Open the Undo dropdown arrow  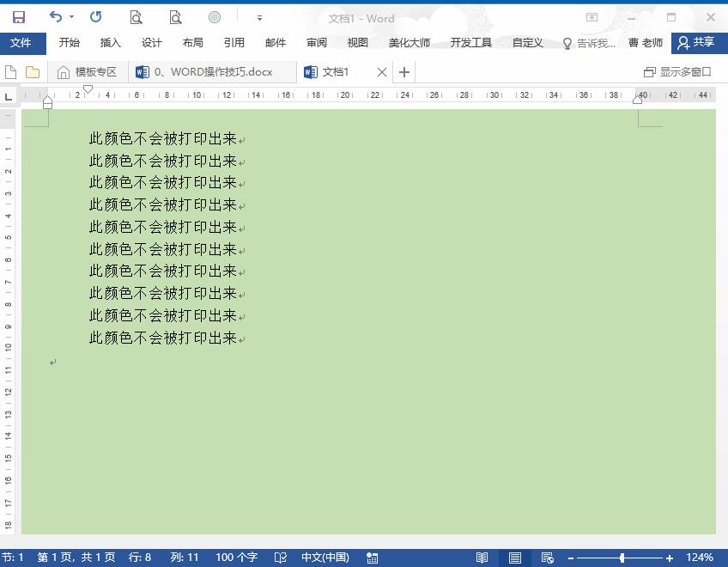point(71,16)
